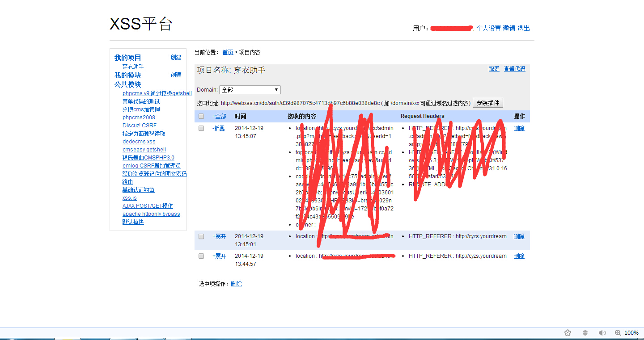Open module 程氏舞曲CMSPHP3.0
This screenshot has height=340, width=644.
[148, 158]
